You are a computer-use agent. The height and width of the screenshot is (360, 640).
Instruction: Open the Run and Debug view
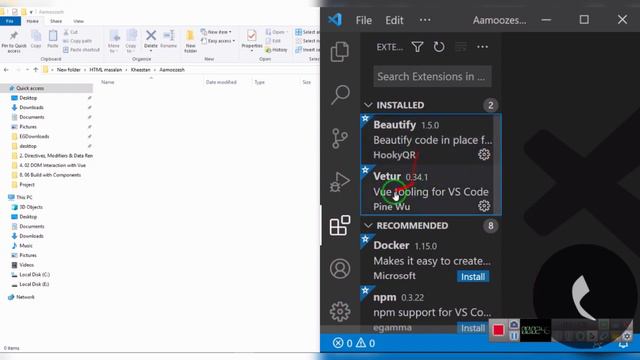pos(340,182)
